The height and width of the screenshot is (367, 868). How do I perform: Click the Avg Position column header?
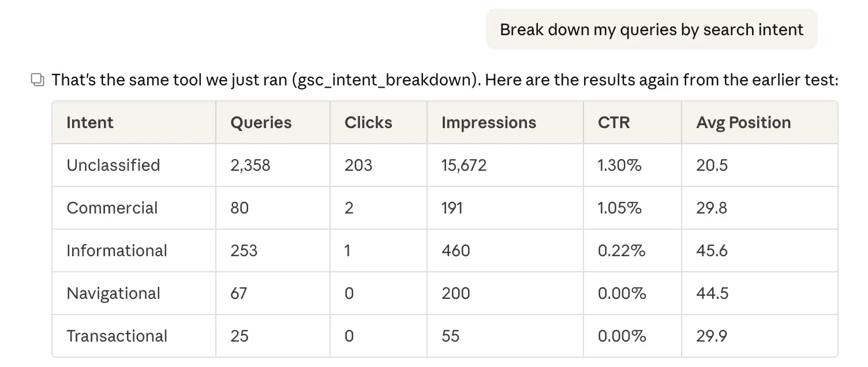[743, 122]
